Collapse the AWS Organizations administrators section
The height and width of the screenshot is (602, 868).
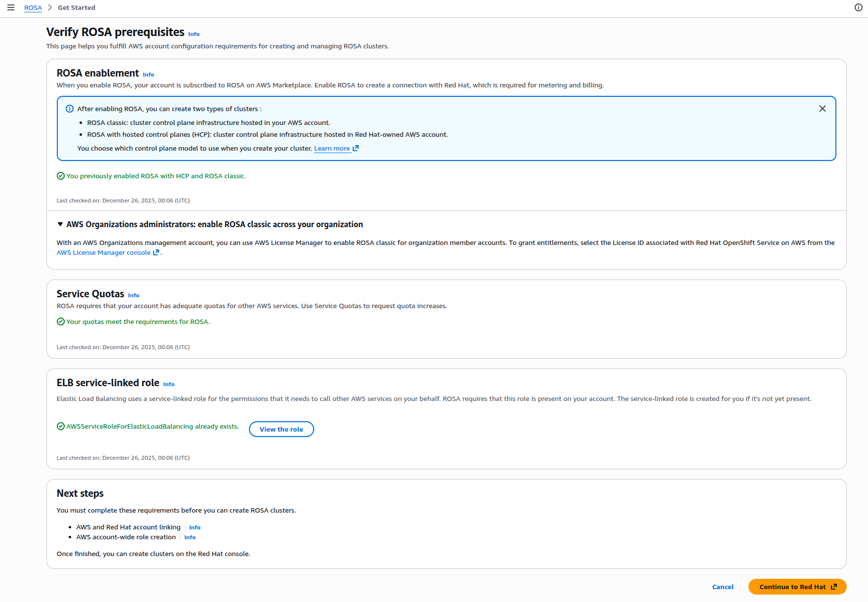pos(60,224)
